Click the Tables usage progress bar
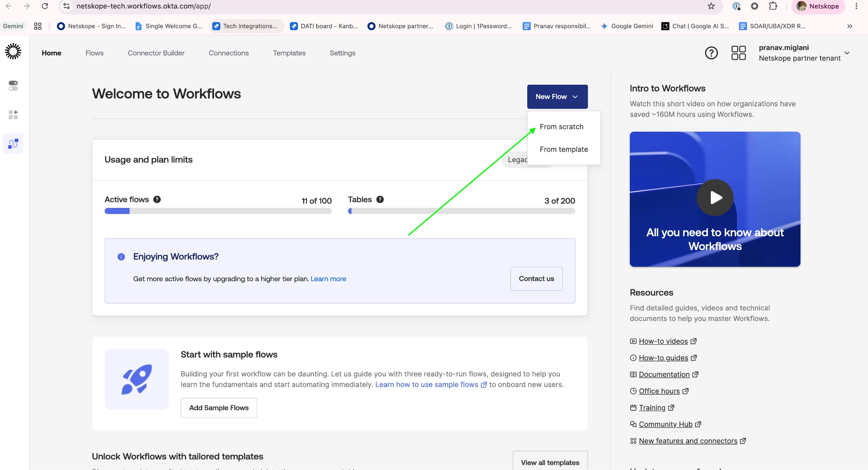This screenshot has width=868, height=470. [x=462, y=211]
